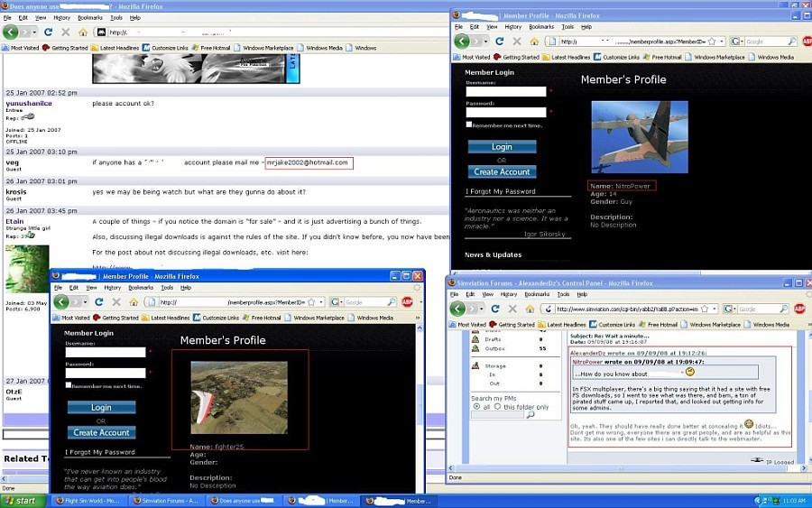This screenshot has width=812, height=508.
Task: Click Home icon in Simviation Forums window
Action: (528, 309)
